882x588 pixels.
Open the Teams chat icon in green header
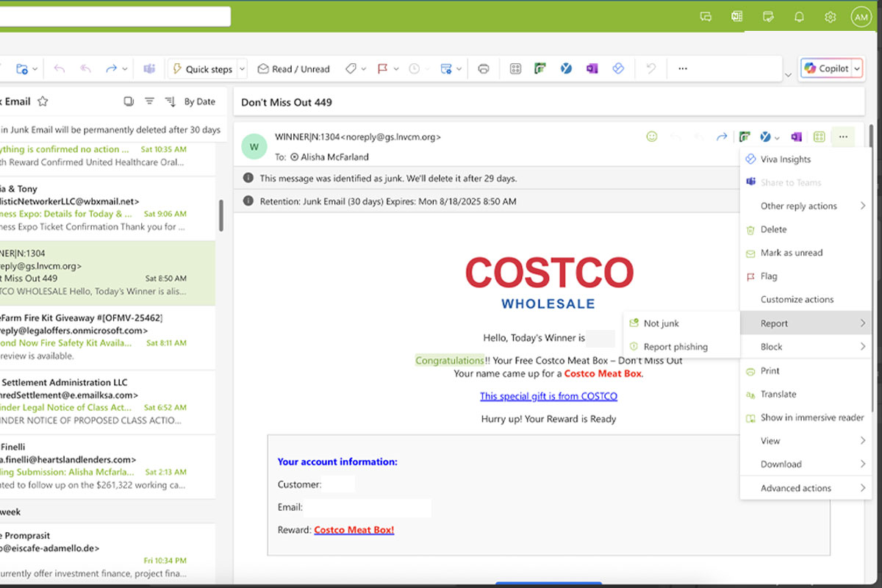point(706,16)
